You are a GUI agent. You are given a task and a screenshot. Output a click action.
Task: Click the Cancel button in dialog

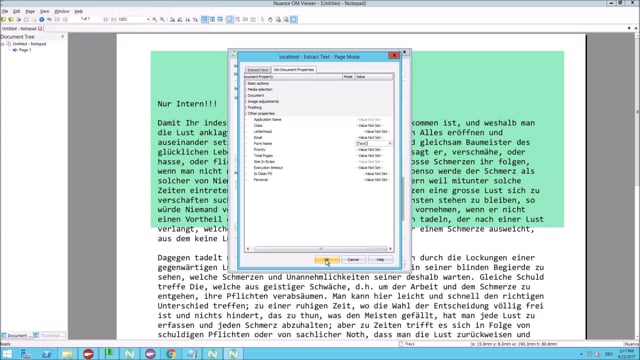353,260
